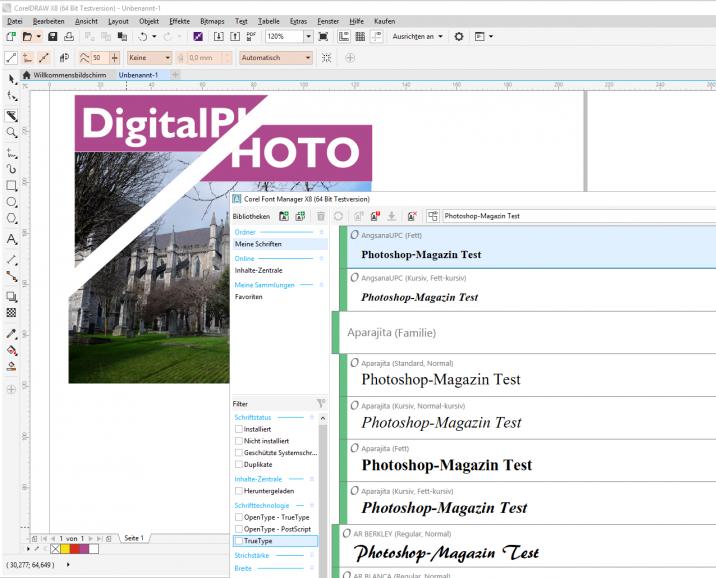Open the Datei menu
Screen dimensions: 716x578
15,21
